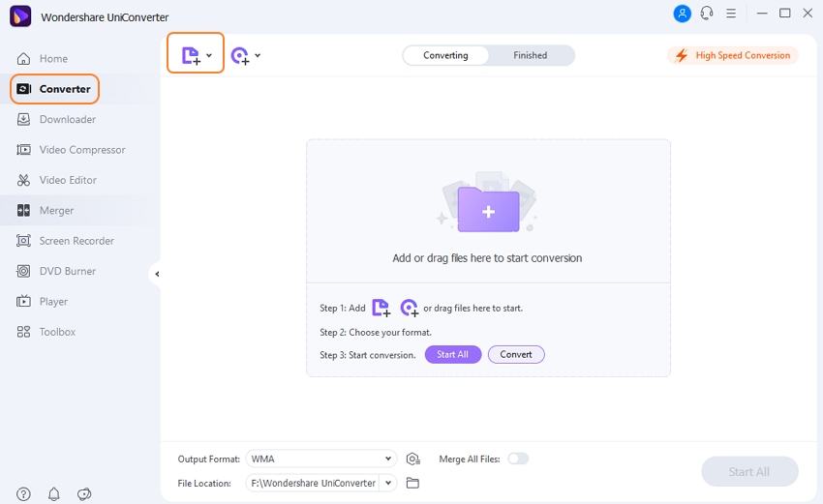This screenshot has height=504, width=823.
Task: Open the output format settings gear icon
Action: click(x=413, y=459)
